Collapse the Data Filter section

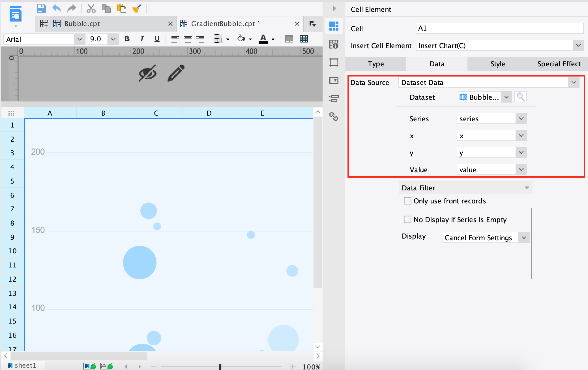(x=527, y=188)
